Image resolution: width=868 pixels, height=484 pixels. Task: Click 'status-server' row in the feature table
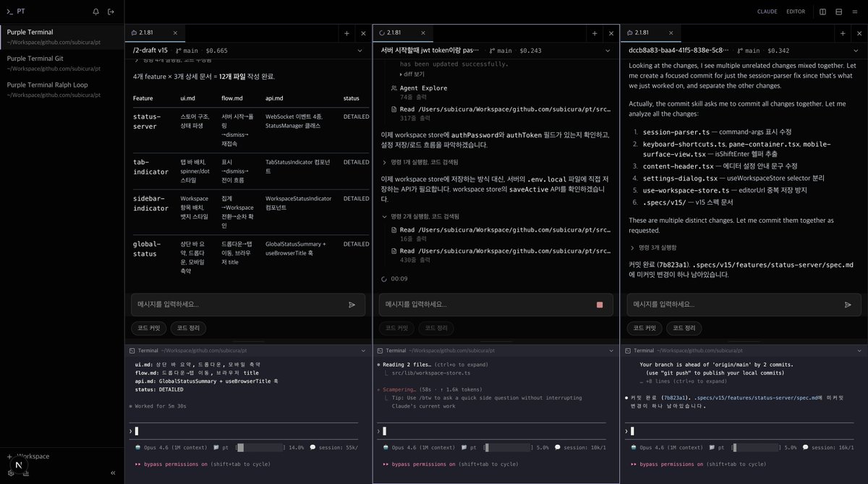(x=251, y=130)
